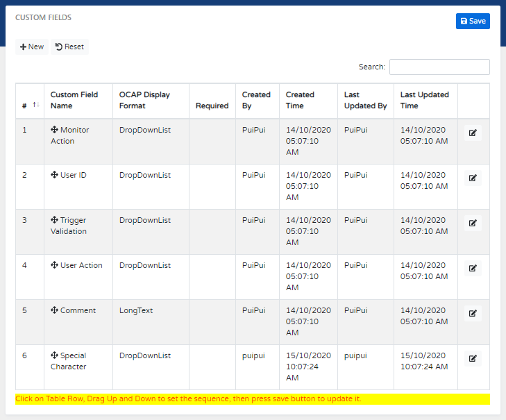Focus the Search input field
This screenshot has height=420, width=506.
[x=439, y=67]
